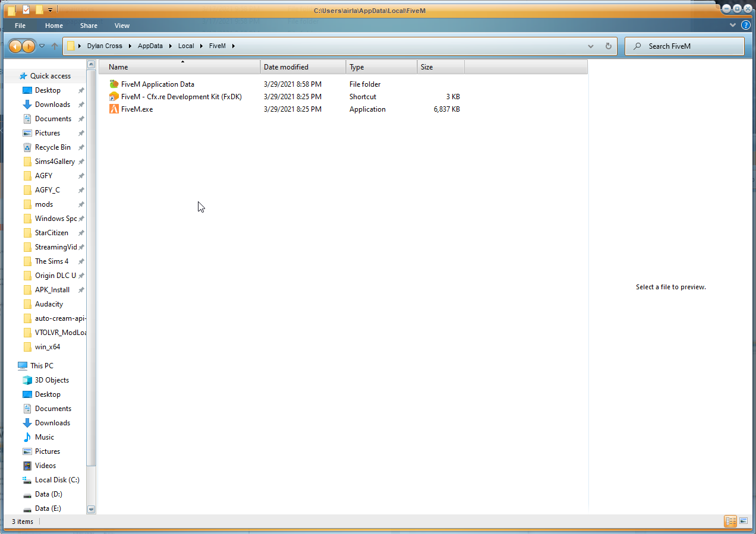The height and width of the screenshot is (534, 756).
Task: Open Music under This PC
Action: [45, 437]
